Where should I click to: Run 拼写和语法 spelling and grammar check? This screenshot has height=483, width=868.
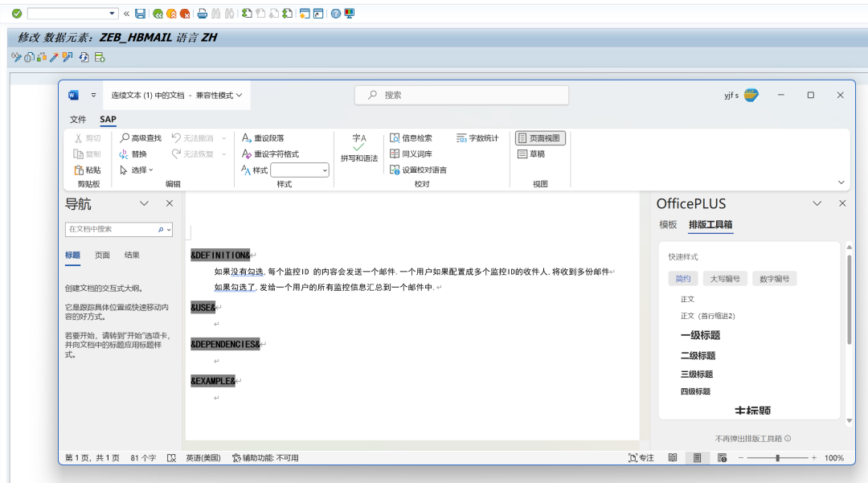click(359, 148)
